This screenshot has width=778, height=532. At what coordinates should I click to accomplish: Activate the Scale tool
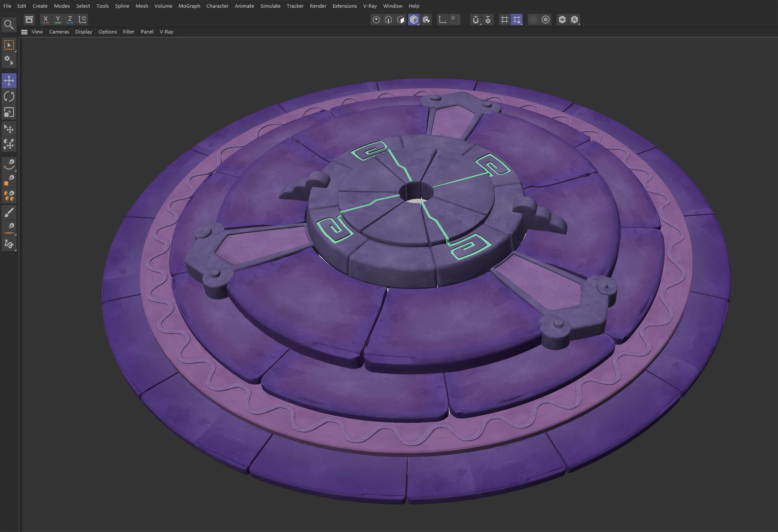(x=9, y=113)
